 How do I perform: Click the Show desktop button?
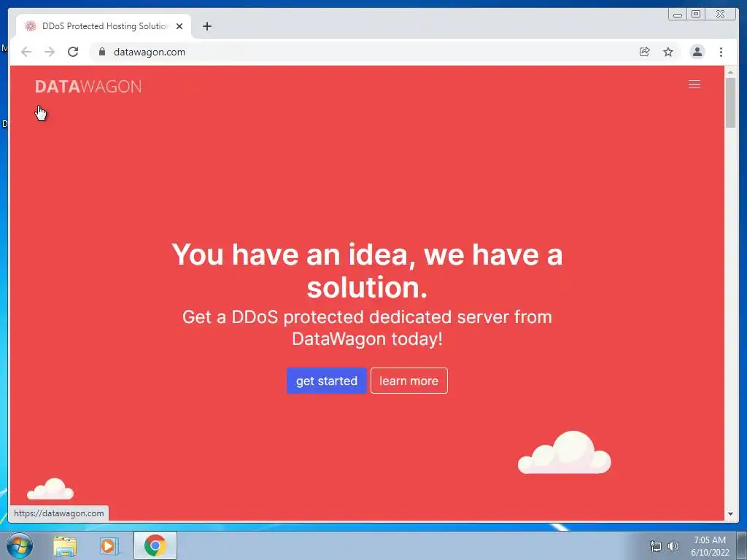coord(742,545)
